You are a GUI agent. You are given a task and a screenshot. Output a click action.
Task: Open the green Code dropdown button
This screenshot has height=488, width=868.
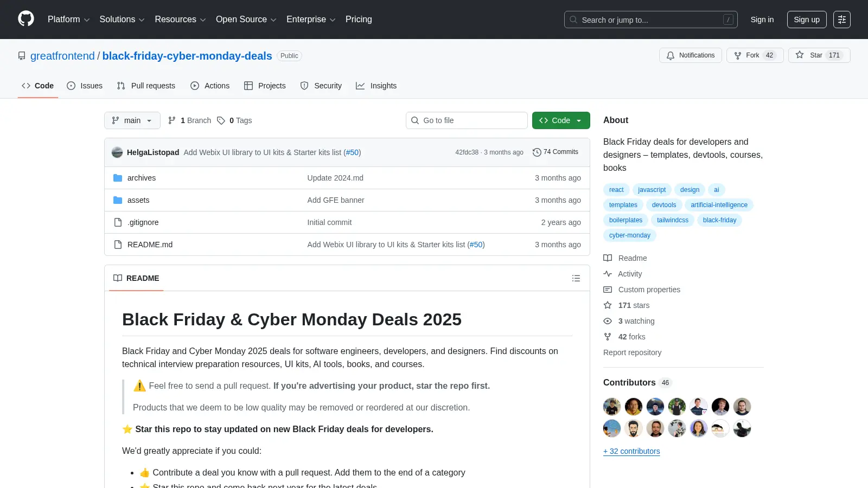(x=561, y=120)
